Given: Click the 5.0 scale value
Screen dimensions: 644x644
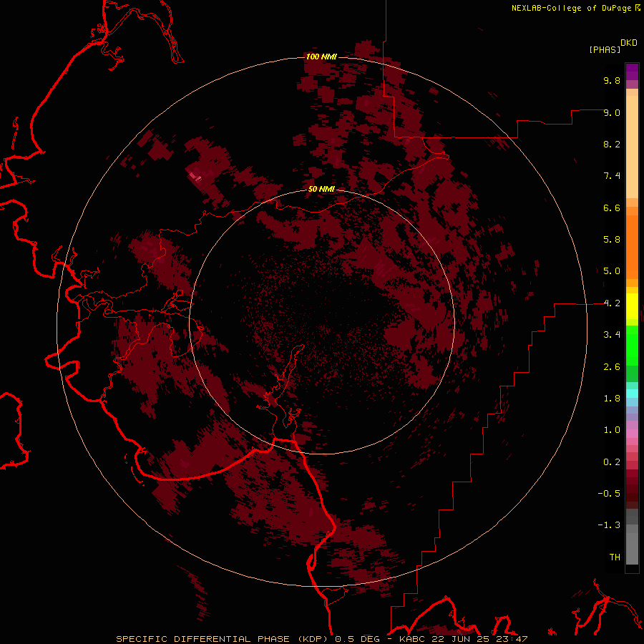Looking at the screenshot, I should (x=612, y=271).
